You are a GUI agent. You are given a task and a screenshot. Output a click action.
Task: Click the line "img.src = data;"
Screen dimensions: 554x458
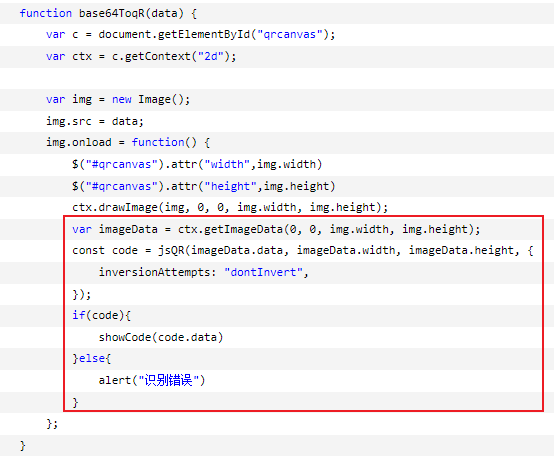[95, 121]
